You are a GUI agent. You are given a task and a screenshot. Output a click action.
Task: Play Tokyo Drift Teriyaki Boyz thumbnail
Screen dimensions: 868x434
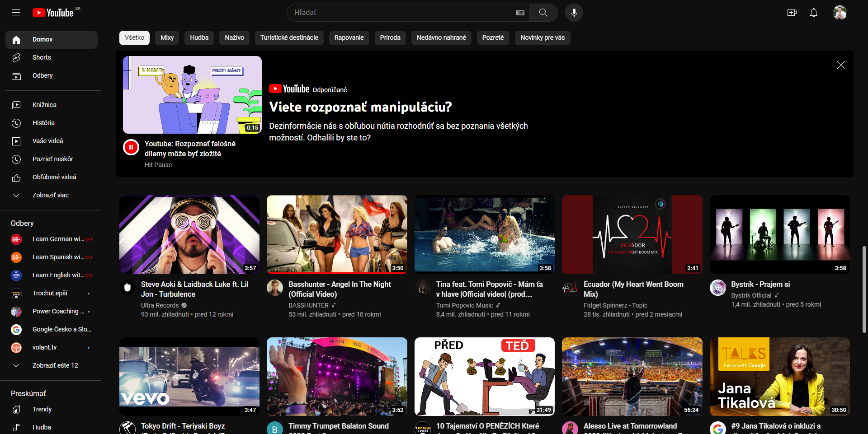189,377
